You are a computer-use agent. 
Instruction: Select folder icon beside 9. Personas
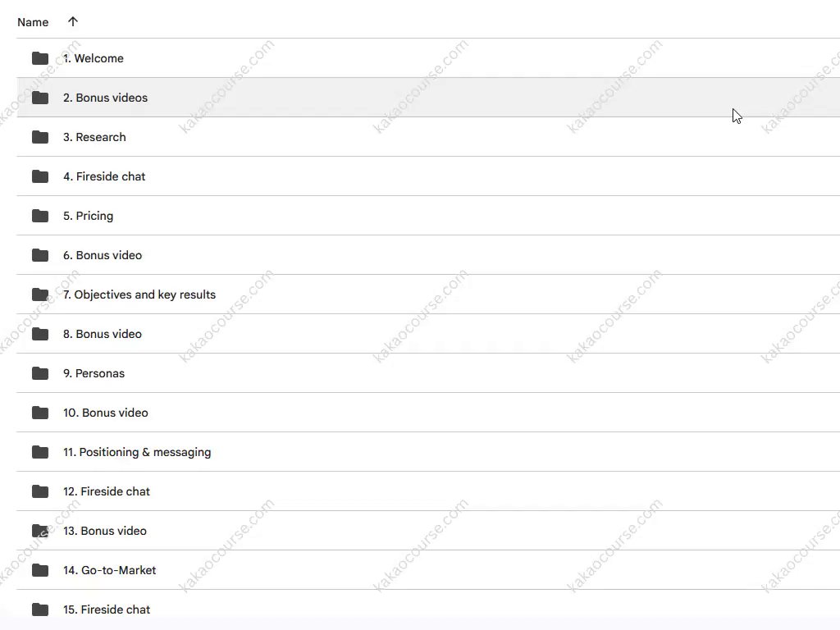click(x=40, y=373)
